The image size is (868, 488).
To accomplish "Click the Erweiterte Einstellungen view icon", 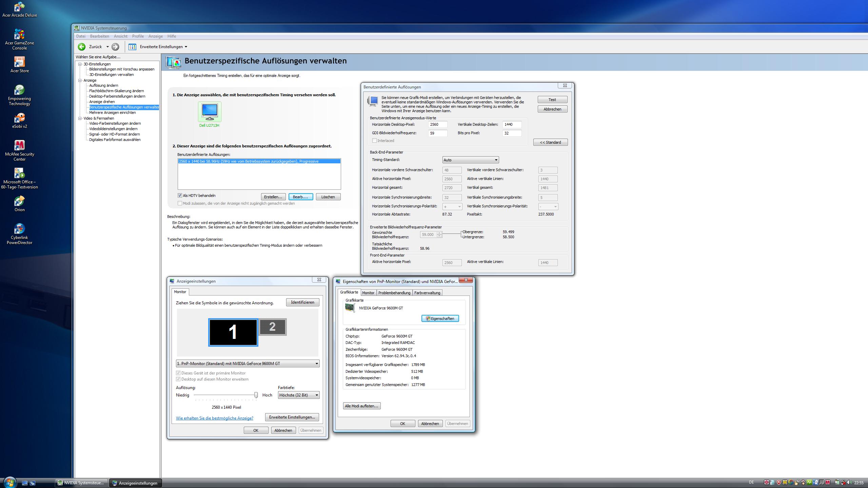I will 132,47.
